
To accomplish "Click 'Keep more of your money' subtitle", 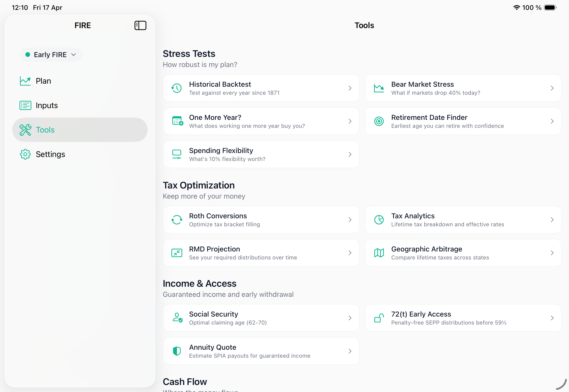I will tap(204, 196).
